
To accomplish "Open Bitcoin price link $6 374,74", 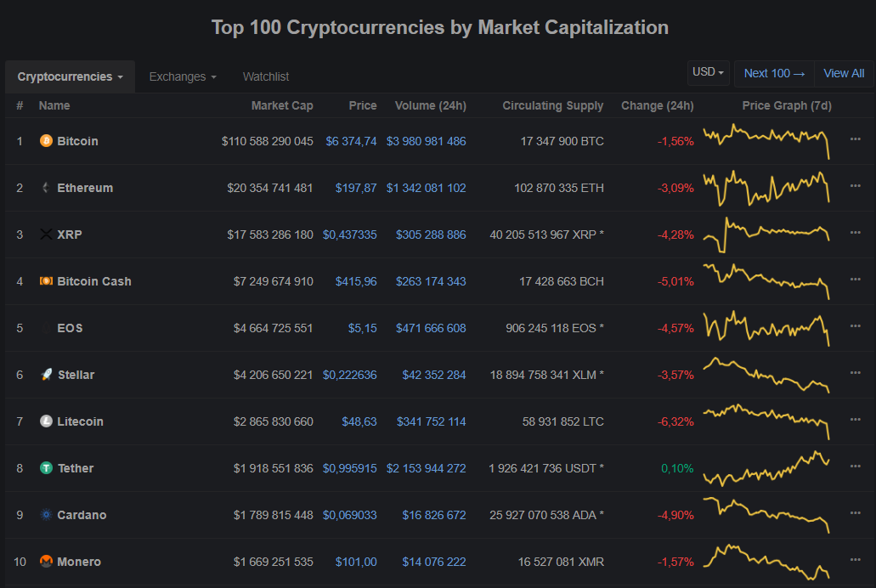I will 351,141.
